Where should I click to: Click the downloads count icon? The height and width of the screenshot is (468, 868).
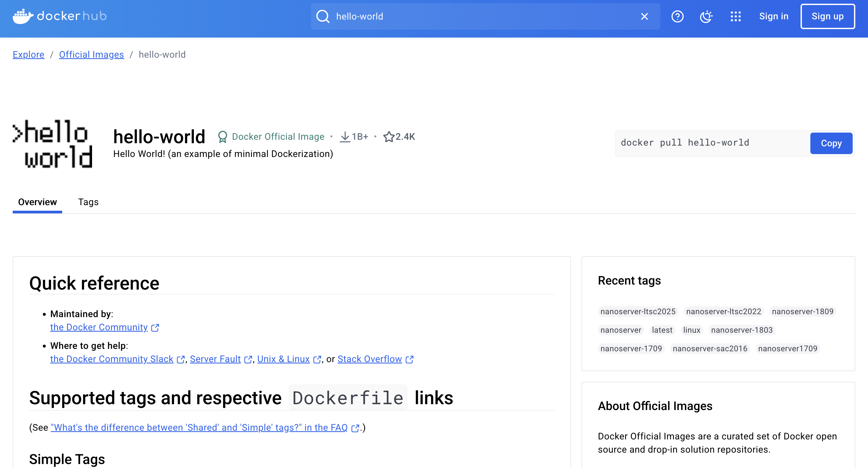[x=345, y=137]
